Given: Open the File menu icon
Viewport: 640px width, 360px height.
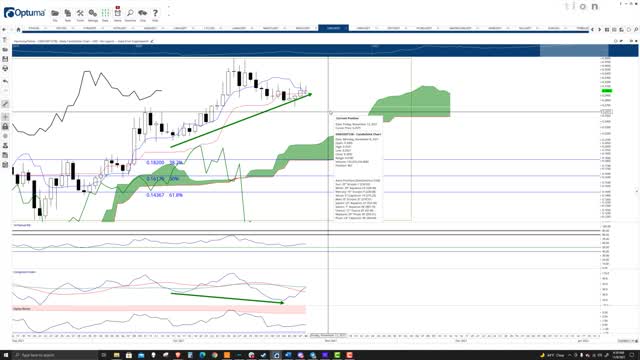Looking at the screenshot, I should 55,13.
